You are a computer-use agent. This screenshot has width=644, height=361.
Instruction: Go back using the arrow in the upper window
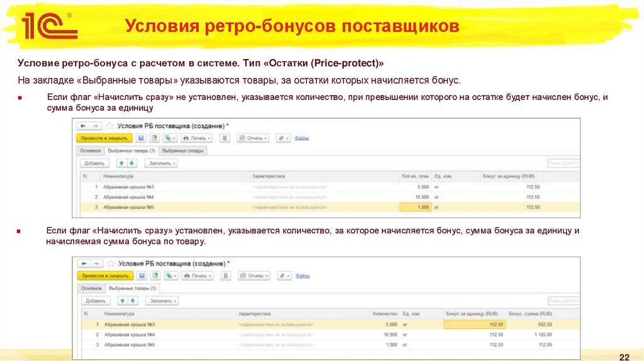pyautogui.click(x=83, y=126)
